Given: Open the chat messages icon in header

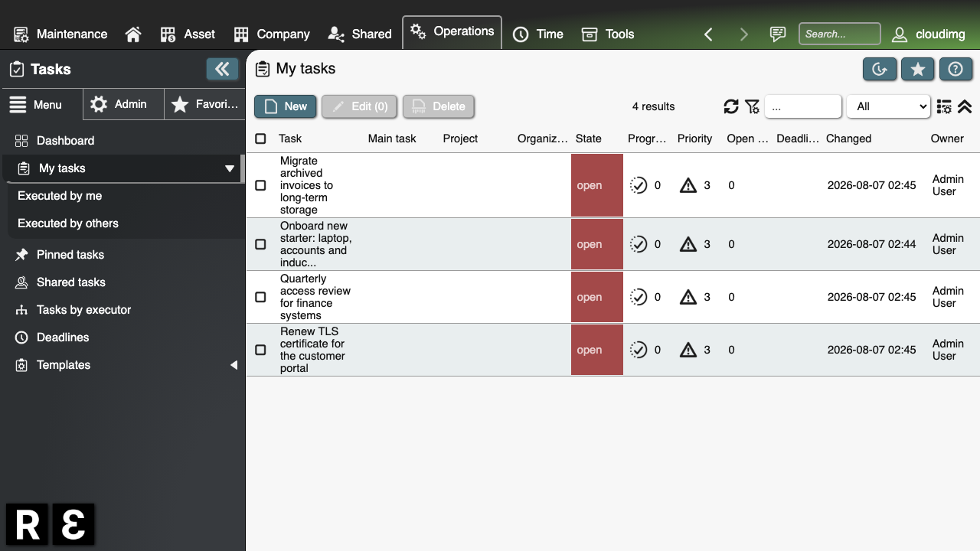Looking at the screenshot, I should [x=778, y=34].
